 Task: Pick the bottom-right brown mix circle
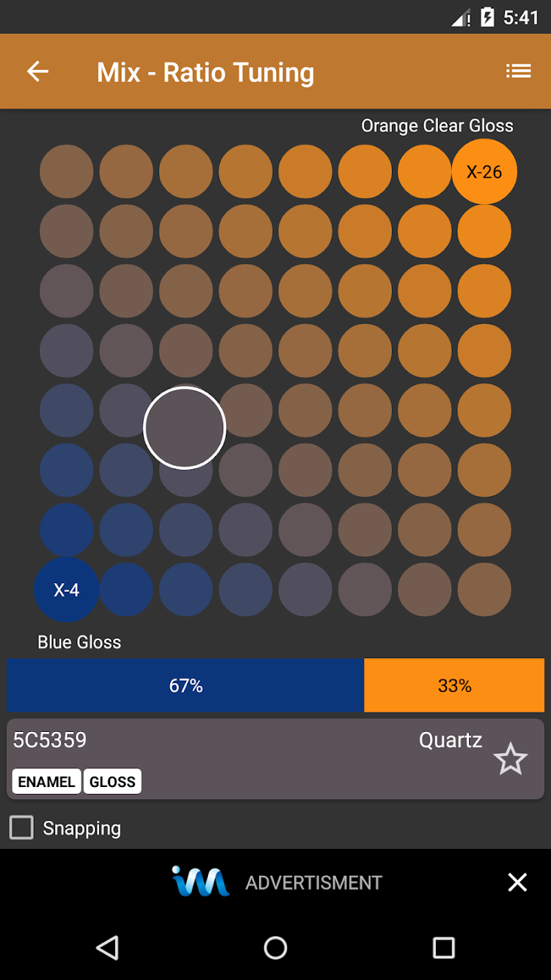click(x=484, y=590)
